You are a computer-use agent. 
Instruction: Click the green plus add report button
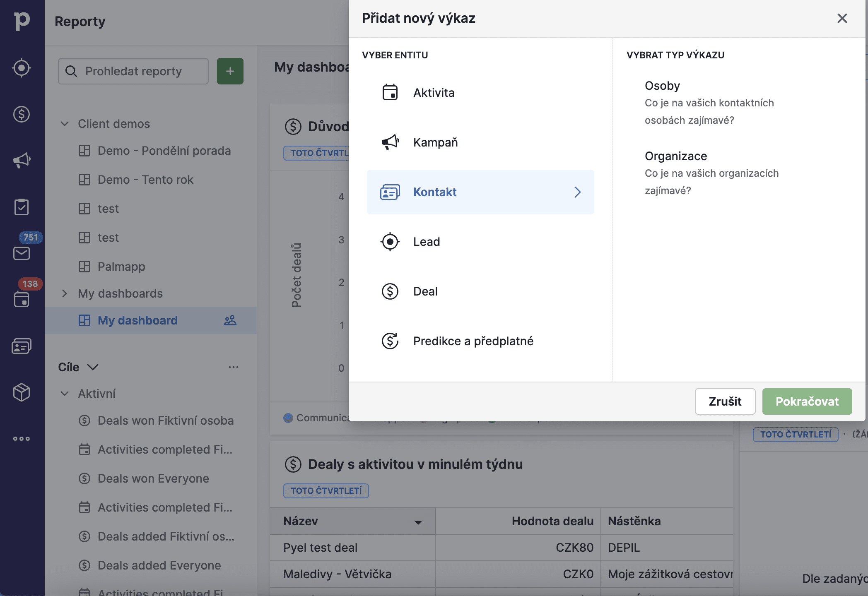coord(230,71)
